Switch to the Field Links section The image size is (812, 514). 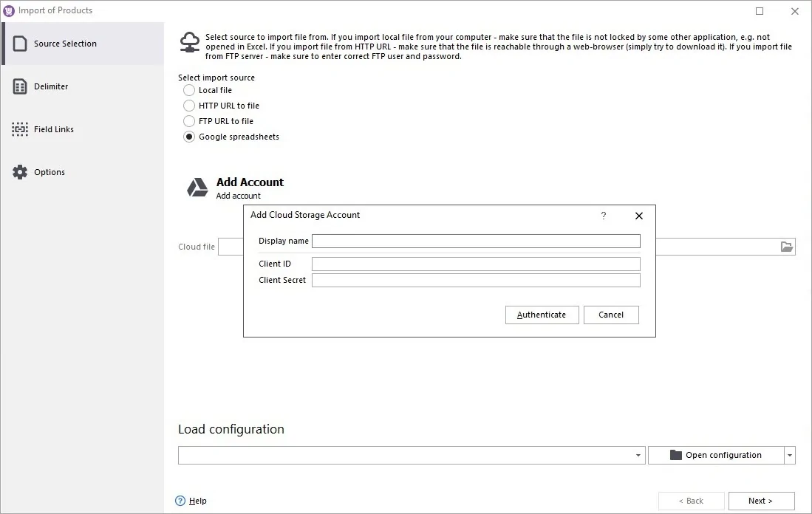coord(53,128)
